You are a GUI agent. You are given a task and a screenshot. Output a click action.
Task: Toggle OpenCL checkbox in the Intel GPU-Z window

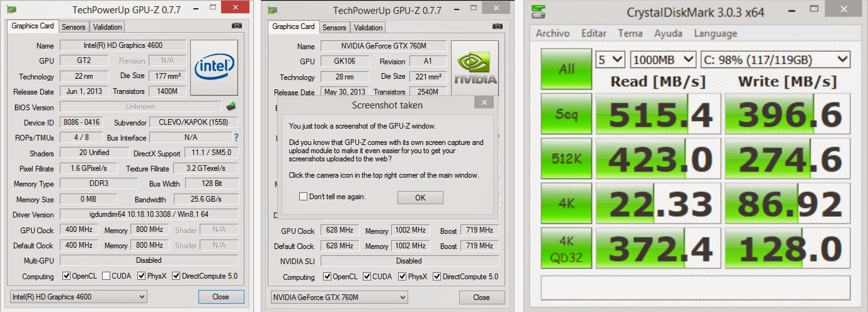(x=66, y=276)
